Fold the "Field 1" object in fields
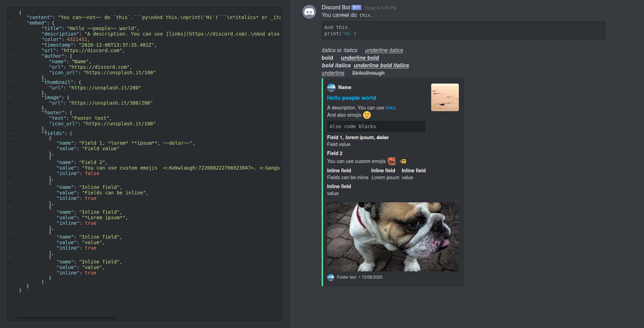This screenshot has height=328, width=644. click(x=10, y=139)
